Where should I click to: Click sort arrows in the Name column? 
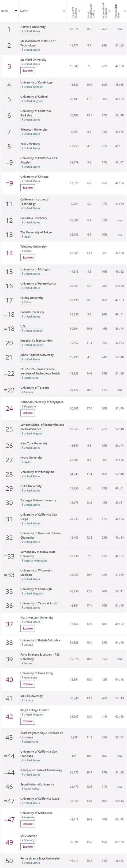coord(64,11)
